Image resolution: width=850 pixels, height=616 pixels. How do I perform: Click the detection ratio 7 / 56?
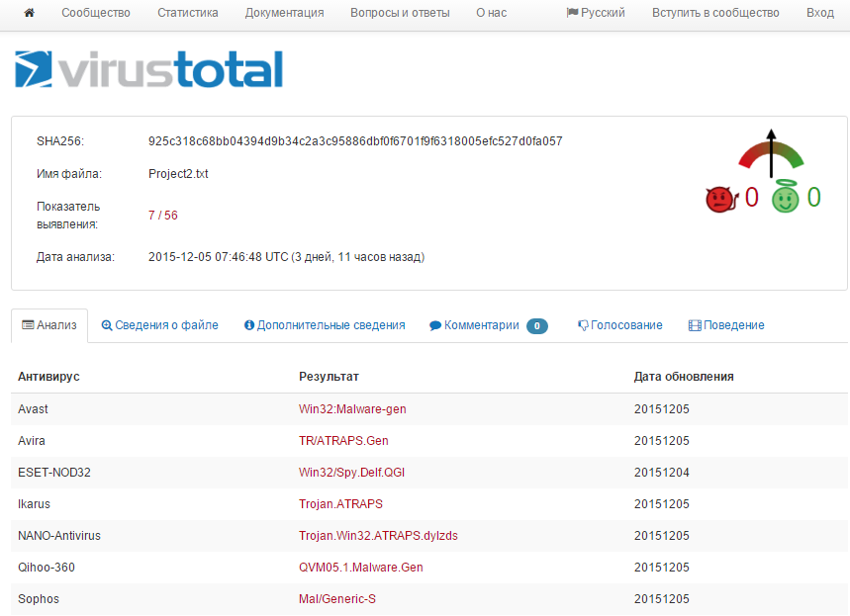tap(162, 216)
